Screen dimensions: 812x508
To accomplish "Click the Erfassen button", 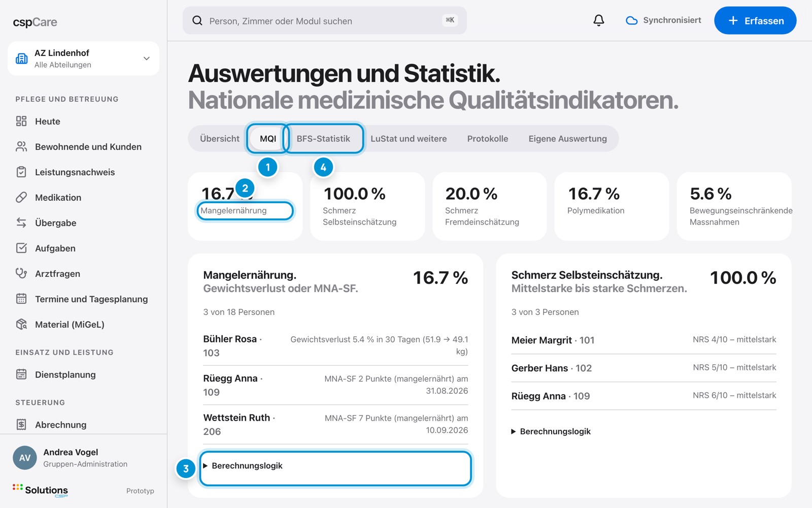I will (x=755, y=20).
